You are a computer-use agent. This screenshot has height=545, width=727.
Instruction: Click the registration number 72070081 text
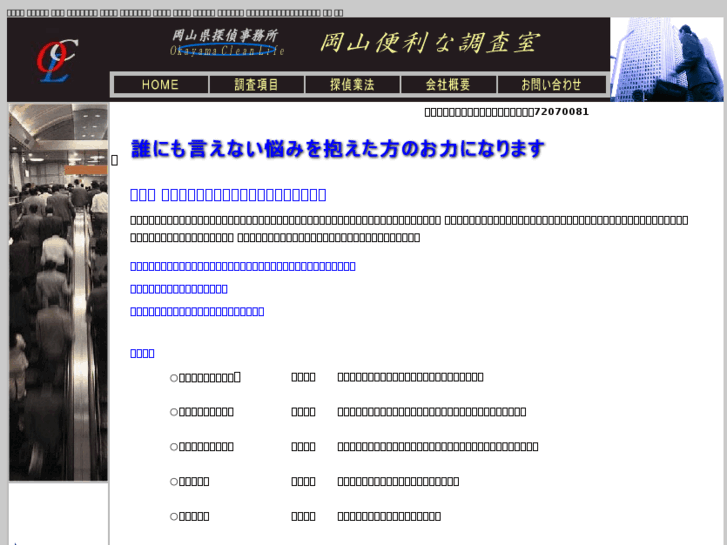coord(561,112)
